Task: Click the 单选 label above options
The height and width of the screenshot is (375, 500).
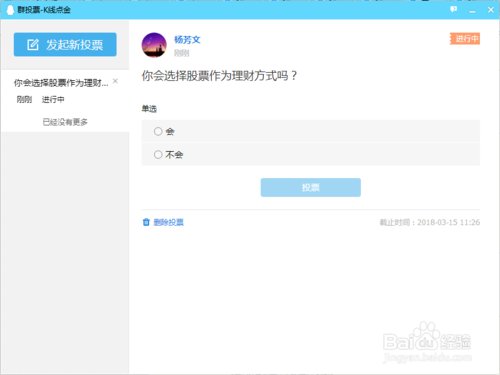Action: click(x=149, y=109)
